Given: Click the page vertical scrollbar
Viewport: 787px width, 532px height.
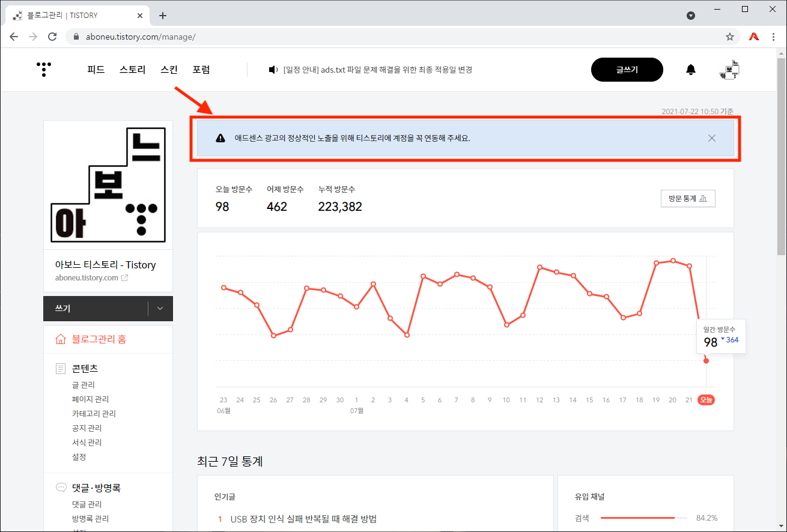Looking at the screenshot, I should pyautogui.click(x=781, y=156).
